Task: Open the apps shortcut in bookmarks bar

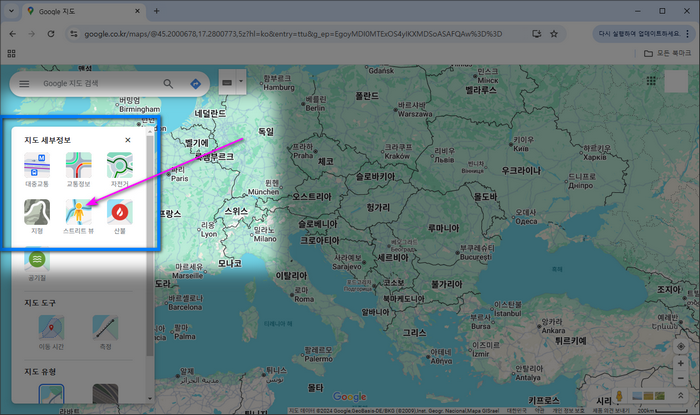Action: pyautogui.click(x=12, y=54)
